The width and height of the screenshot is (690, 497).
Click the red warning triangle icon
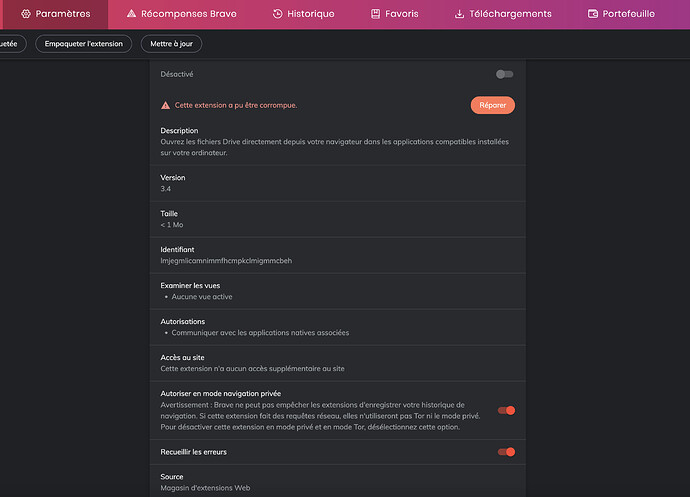[x=166, y=105]
